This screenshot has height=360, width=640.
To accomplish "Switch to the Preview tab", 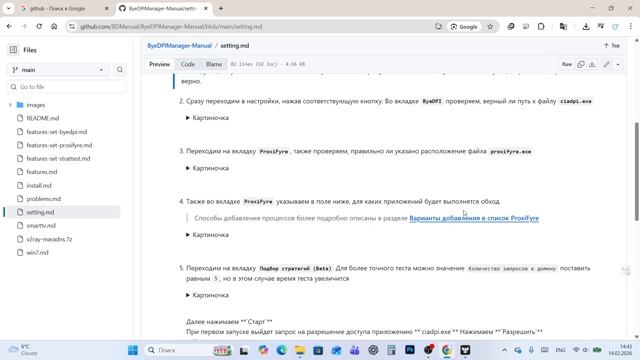I will coord(159,64).
